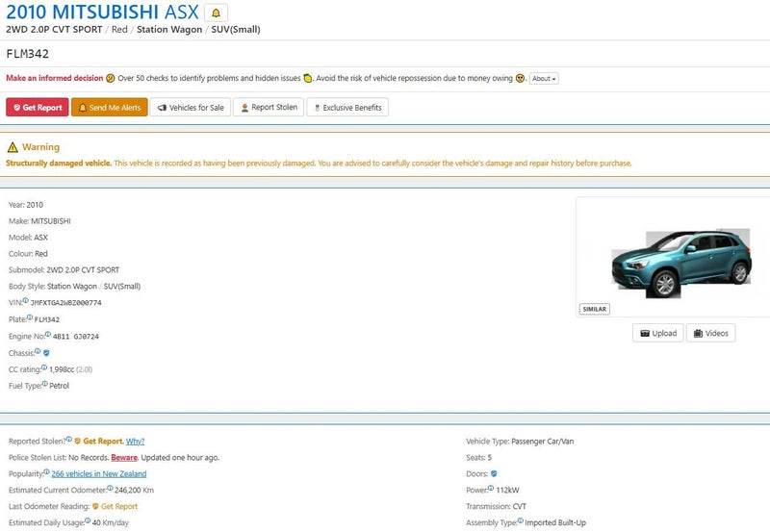Click the bell alert icon beside ASX title

tap(216, 13)
